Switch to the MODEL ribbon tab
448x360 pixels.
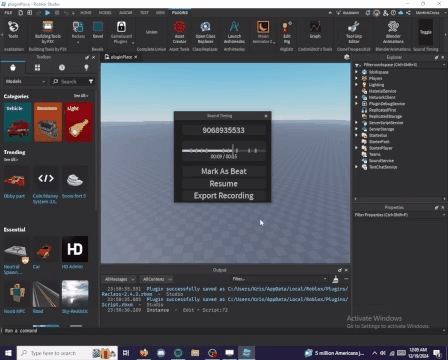(x=105, y=13)
